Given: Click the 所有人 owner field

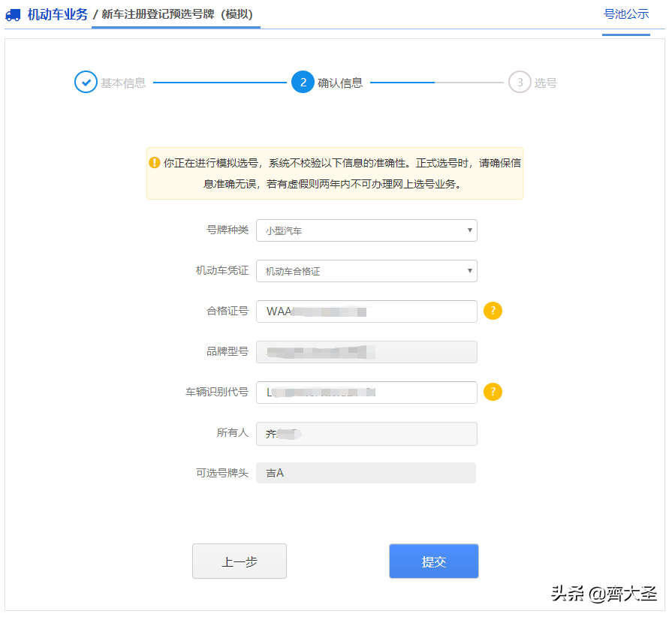Looking at the screenshot, I should coord(366,433).
